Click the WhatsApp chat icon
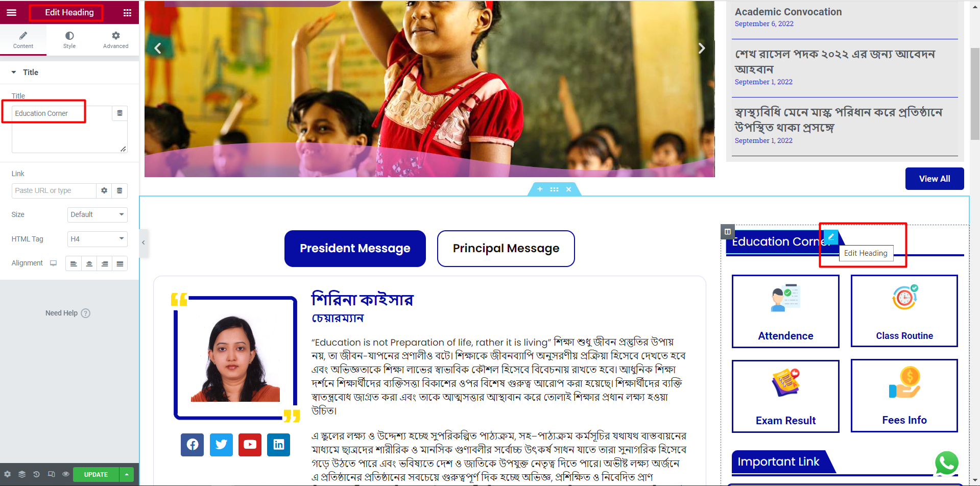Image resolution: width=980 pixels, height=486 pixels. pyautogui.click(x=946, y=463)
